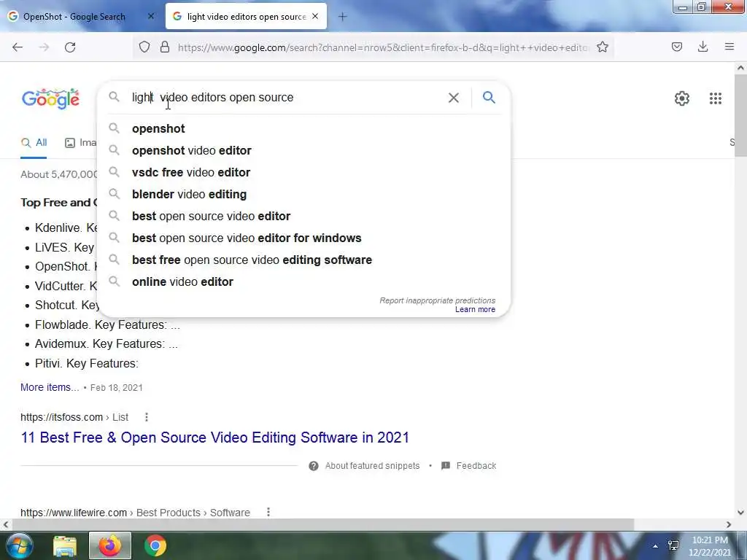Click the Google holiday logo

tap(50, 98)
